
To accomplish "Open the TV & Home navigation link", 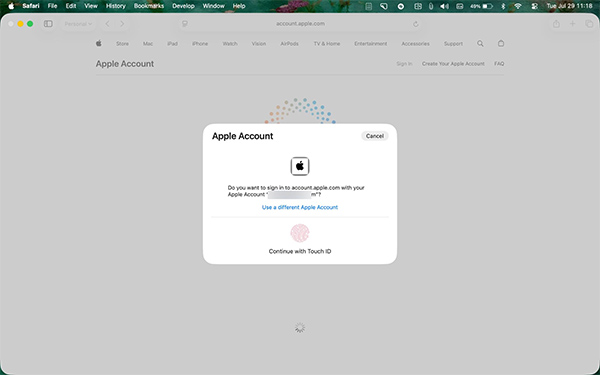I will coord(327,44).
